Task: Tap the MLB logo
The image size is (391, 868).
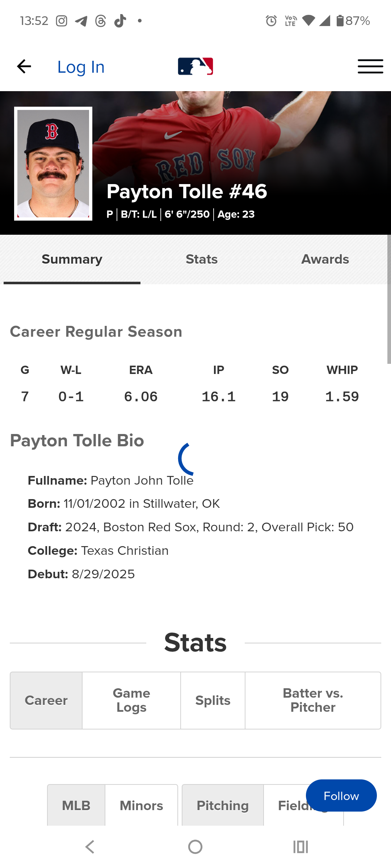Action: (195, 67)
